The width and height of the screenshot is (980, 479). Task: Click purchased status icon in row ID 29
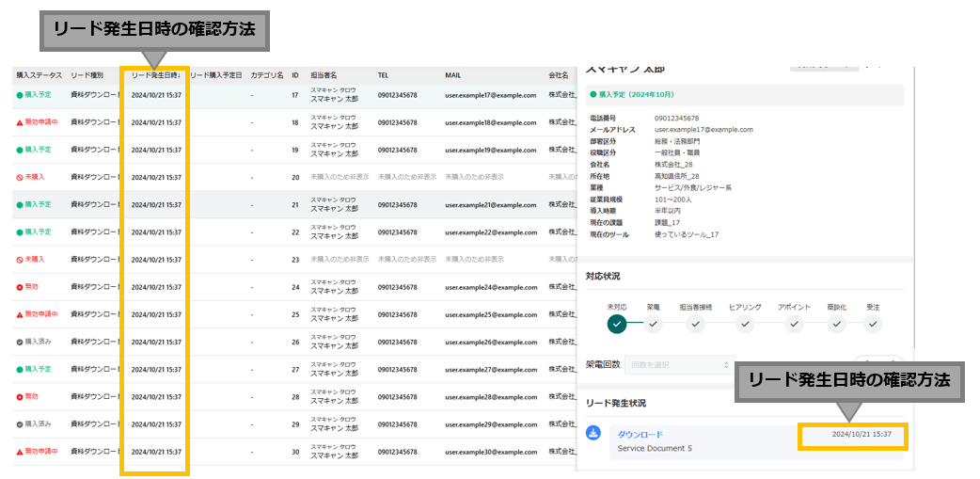pos(20,424)
